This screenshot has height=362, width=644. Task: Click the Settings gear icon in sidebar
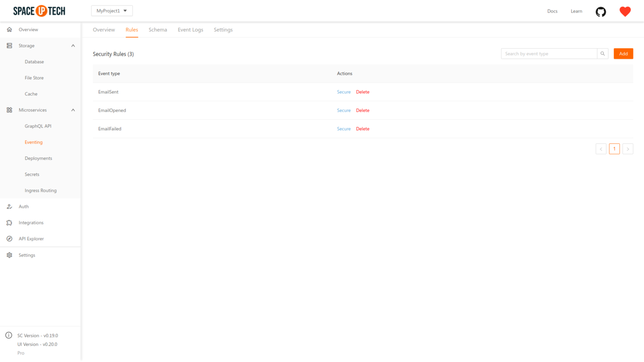click(10, 255)
